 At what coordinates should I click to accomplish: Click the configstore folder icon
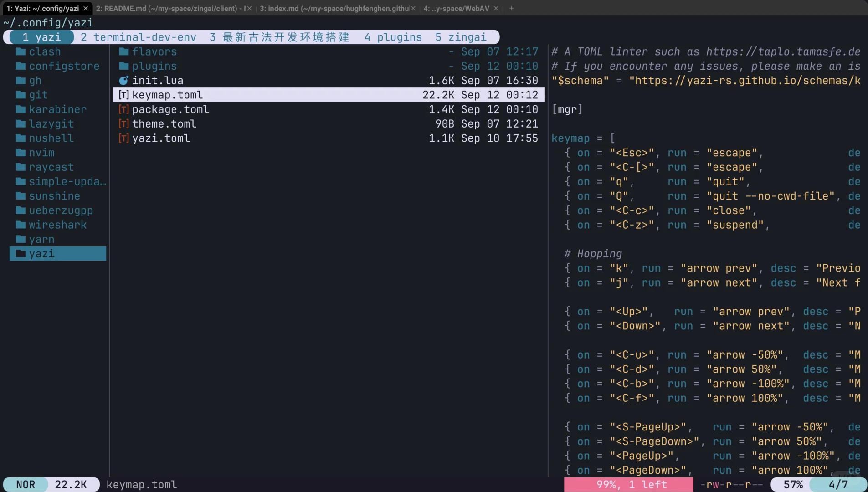pyautogui.click(x=21, y=66)
